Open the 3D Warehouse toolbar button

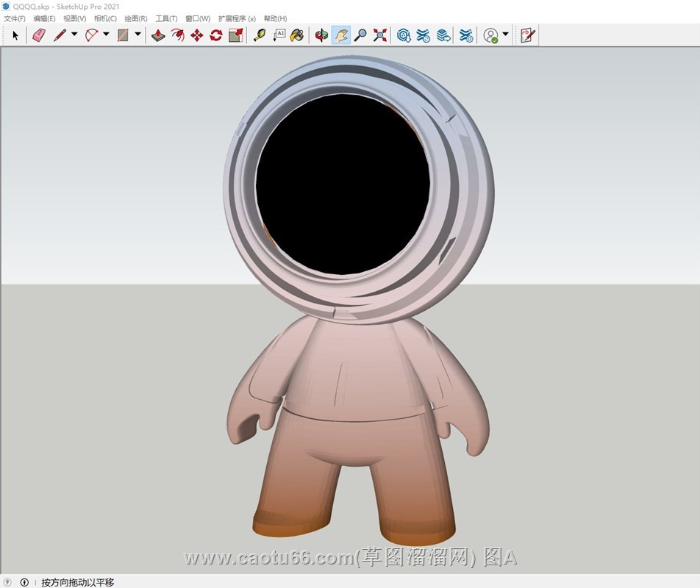tap(404, 35)
